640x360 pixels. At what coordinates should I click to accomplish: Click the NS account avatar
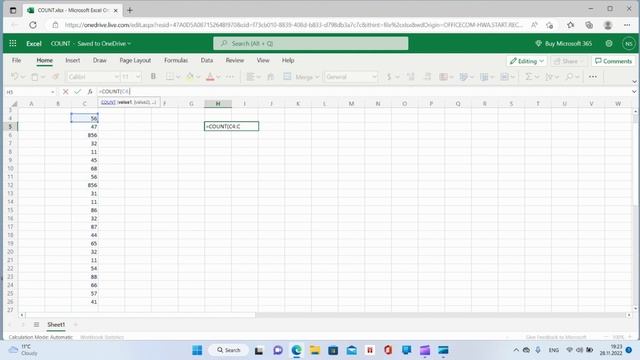tap(629, 43)
